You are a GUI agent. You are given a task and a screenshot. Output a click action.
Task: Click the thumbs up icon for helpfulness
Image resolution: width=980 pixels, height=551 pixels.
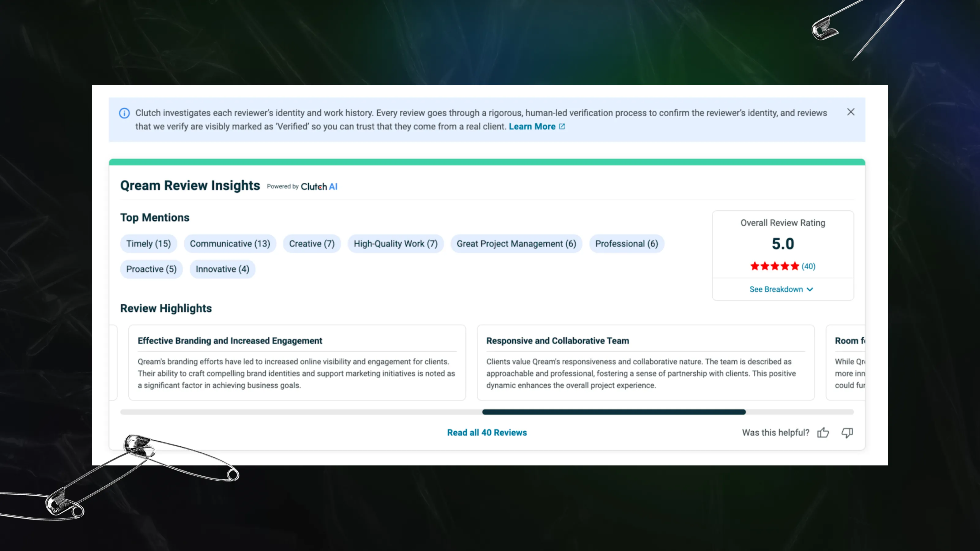(823, 433)
